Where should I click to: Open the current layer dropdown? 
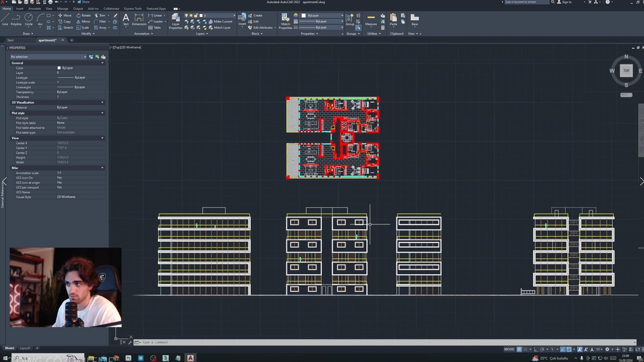pos(234,15)
